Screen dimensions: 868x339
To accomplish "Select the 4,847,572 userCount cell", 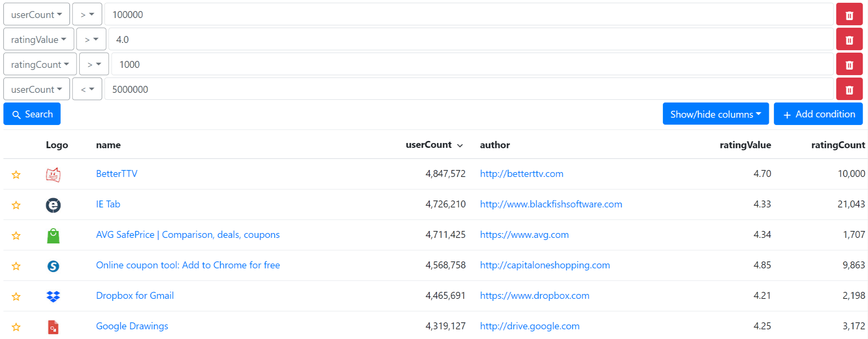I will (445, 173).
